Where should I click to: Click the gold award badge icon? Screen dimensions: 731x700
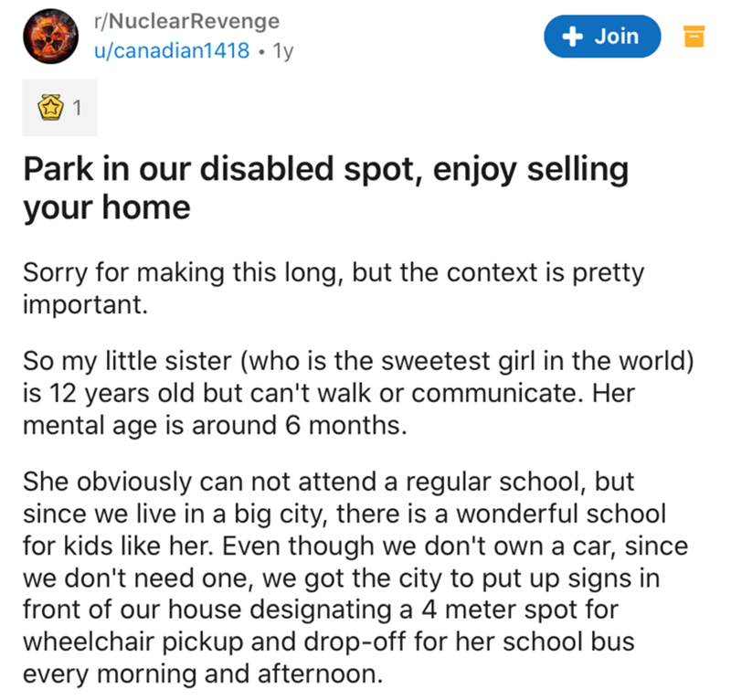47,110
